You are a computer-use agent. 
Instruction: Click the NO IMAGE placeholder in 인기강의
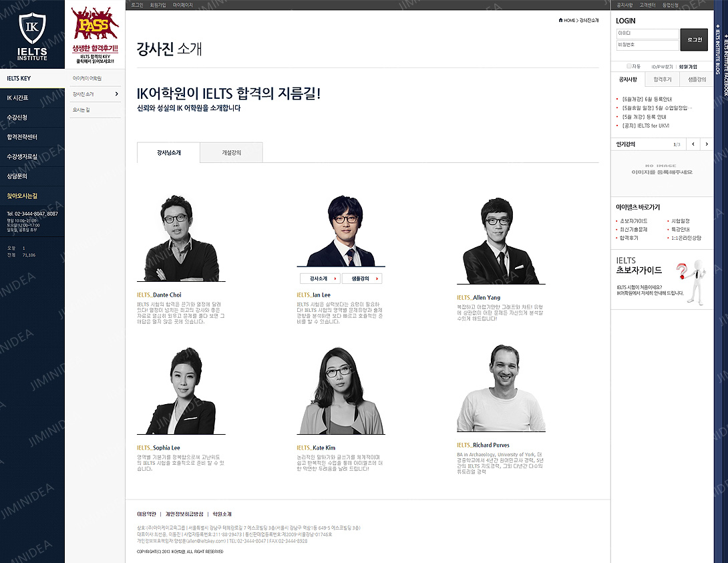(x=662, y=169)
